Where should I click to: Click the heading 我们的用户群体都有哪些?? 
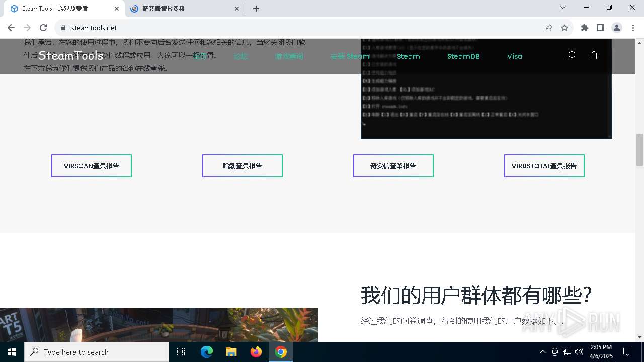476,295
